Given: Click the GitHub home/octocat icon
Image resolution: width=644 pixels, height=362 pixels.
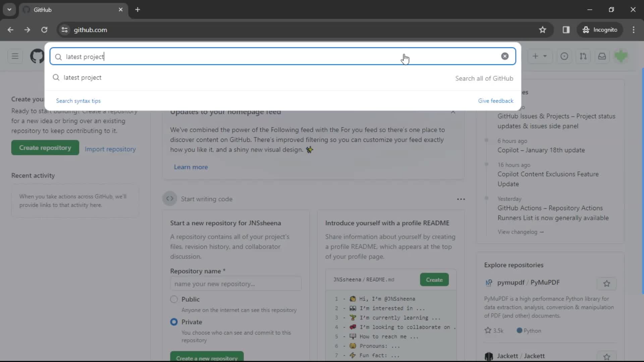Looking at the screenshot, I should 37,56.
